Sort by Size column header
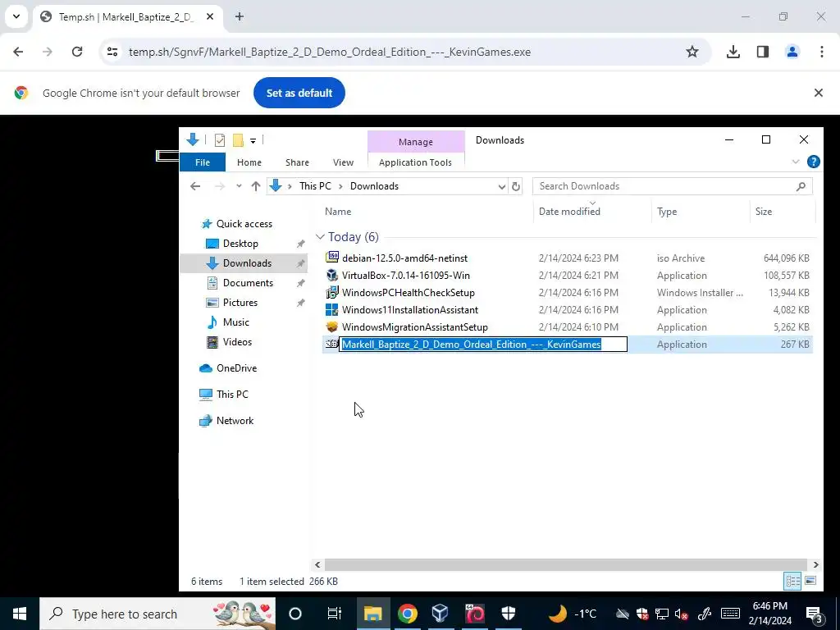Screen dimensions: 840x630 764,212
